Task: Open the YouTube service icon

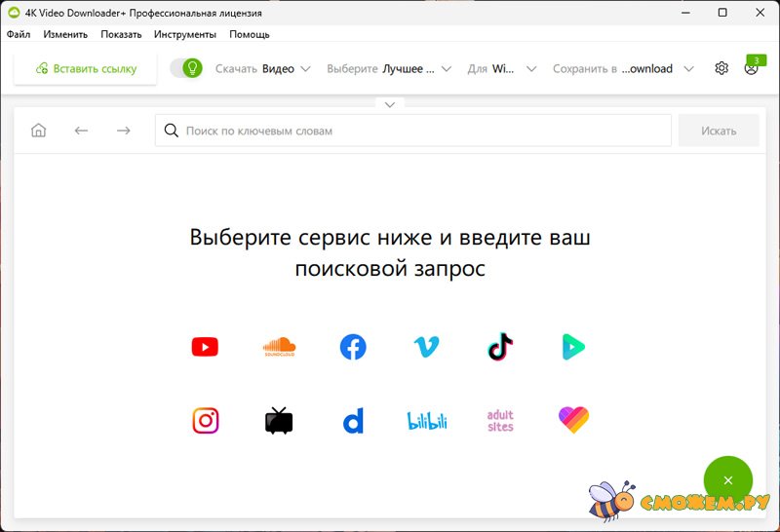Action: point(205,347)
